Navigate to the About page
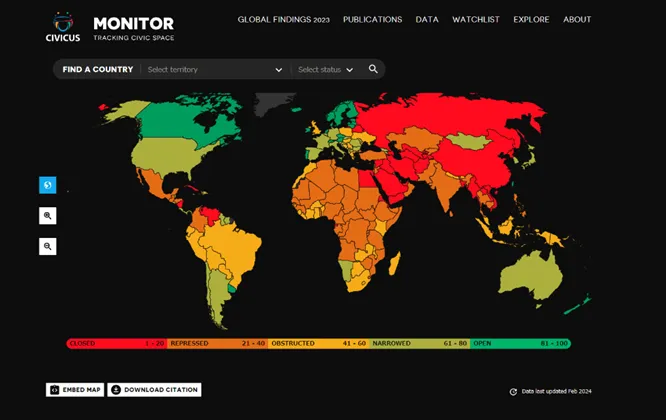 point(577,19)
